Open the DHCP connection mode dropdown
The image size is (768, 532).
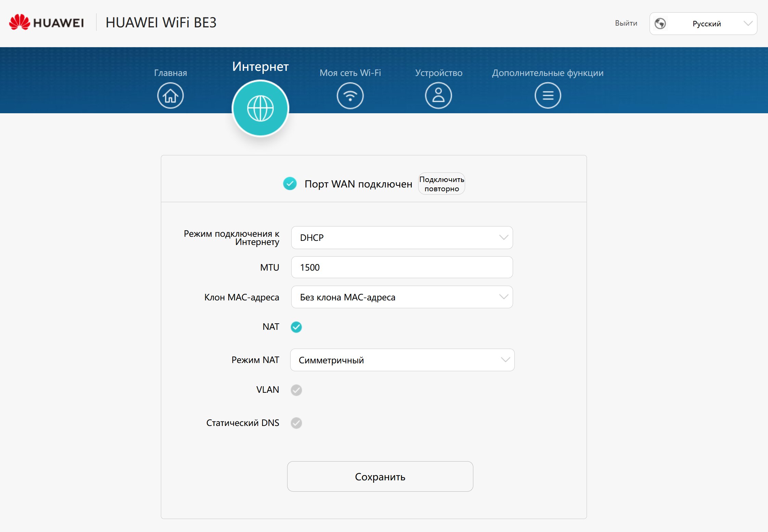click(x=402, y=237)
